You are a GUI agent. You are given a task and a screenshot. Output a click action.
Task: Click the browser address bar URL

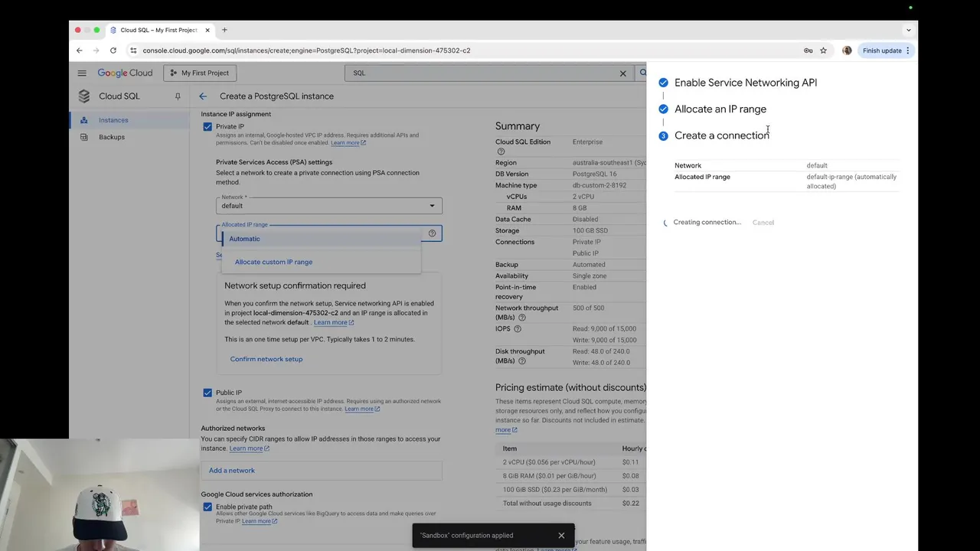pos(306,51)
